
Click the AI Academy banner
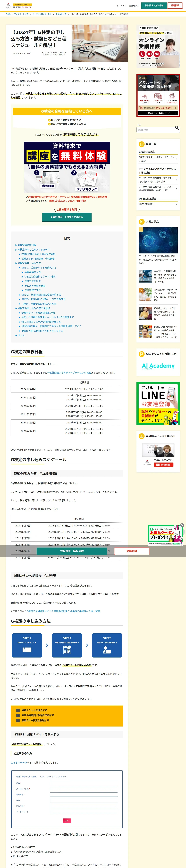(158, 366)
